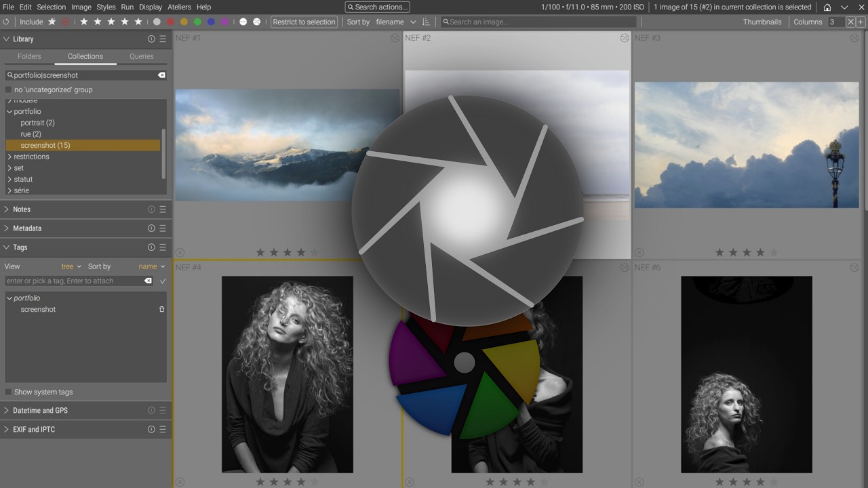The width and height of the screenshot is (868, 488).
Task: Click the Tags panel reset icon
Action: point(151,247)
